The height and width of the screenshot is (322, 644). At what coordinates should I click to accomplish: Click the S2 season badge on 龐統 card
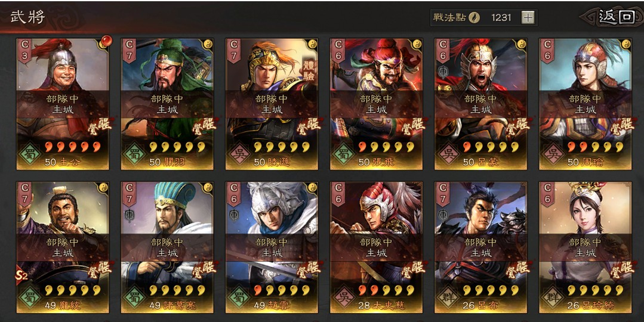point(21,276)
